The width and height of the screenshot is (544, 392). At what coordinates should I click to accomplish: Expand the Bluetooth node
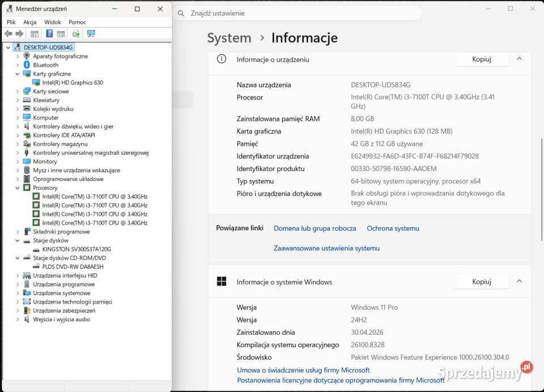[x=18, y=65]
